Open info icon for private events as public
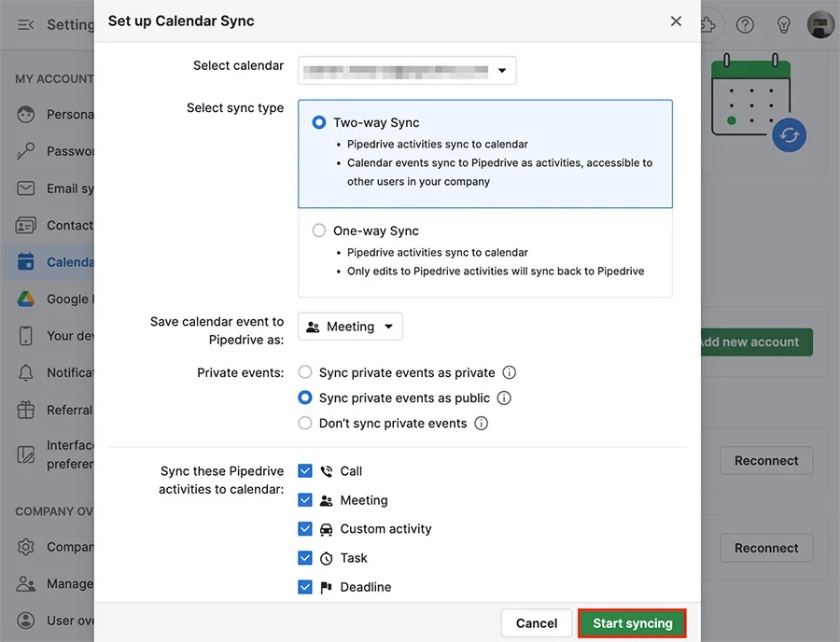 click(x=504, y=398)
